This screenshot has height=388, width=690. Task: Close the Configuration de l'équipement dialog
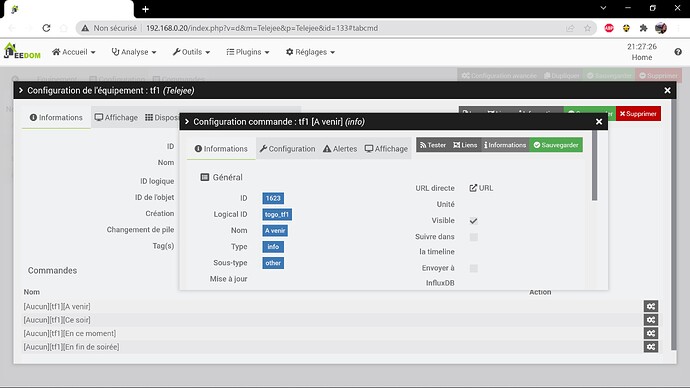pyautogui.click(x=668, y=90)
